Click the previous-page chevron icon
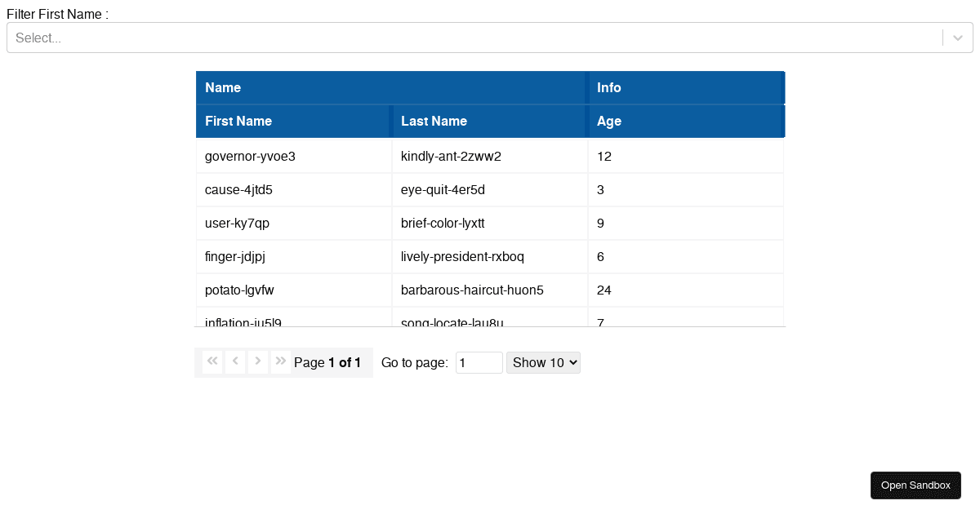 [x=235, y=361]
